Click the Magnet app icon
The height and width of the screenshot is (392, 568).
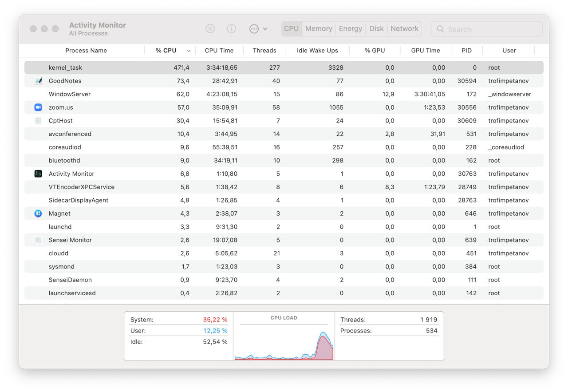(x=38, y=214)
